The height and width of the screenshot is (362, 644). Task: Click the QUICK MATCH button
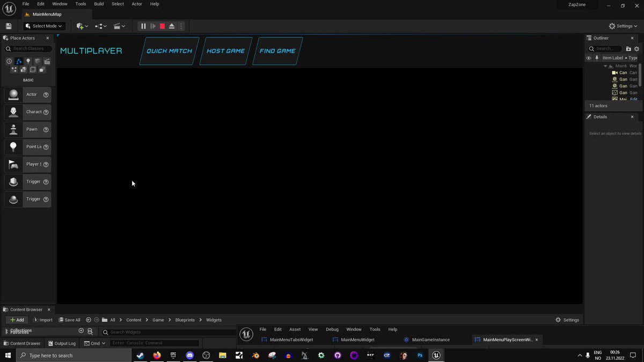[169, 50]
